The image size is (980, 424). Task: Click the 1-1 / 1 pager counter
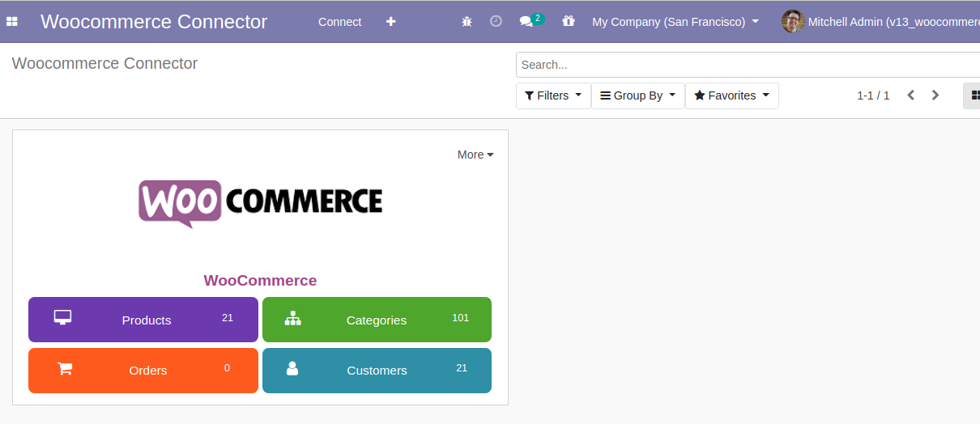pos(873,95)
